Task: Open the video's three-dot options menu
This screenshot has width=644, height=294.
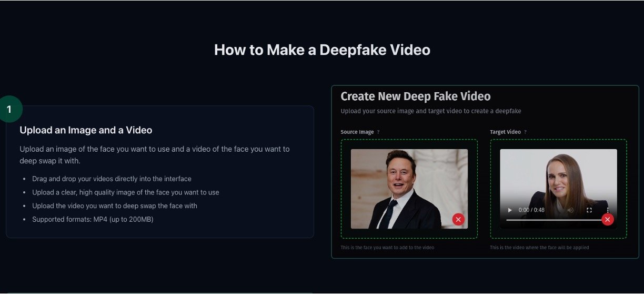Action: point(608,210)
